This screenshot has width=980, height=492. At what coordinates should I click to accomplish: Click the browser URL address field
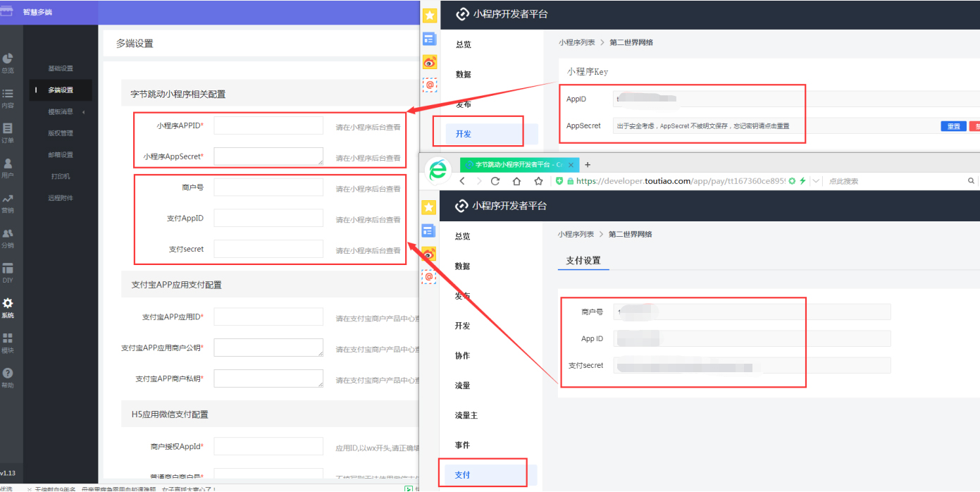pyautogui.click(x=681, y=181)
